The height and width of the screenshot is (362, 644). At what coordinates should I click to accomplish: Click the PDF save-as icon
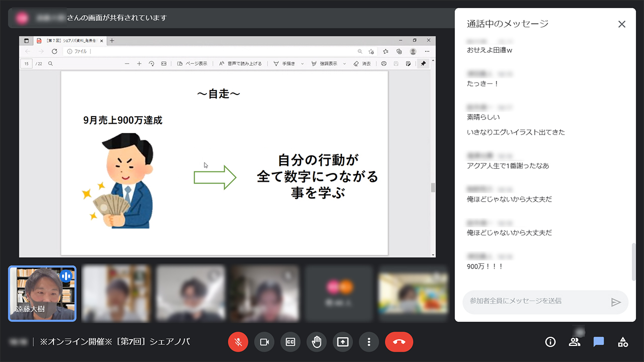point(408,64)
